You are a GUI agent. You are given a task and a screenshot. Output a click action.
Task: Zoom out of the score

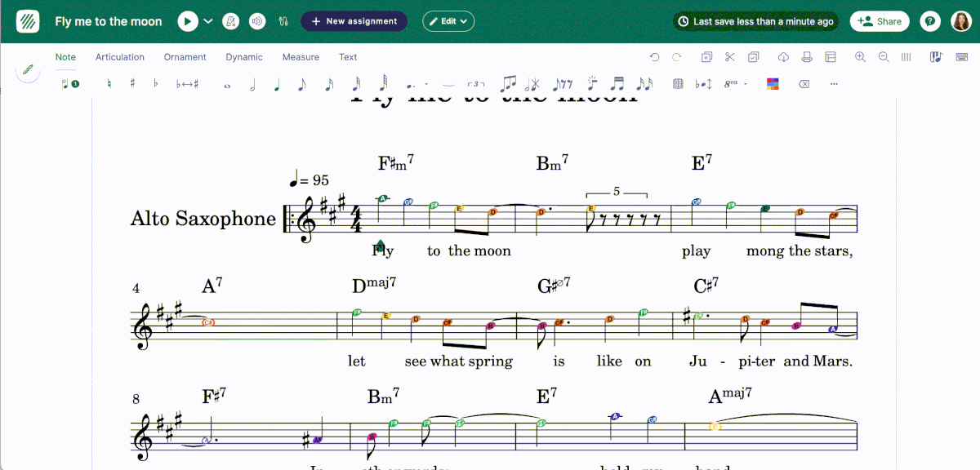884,57
